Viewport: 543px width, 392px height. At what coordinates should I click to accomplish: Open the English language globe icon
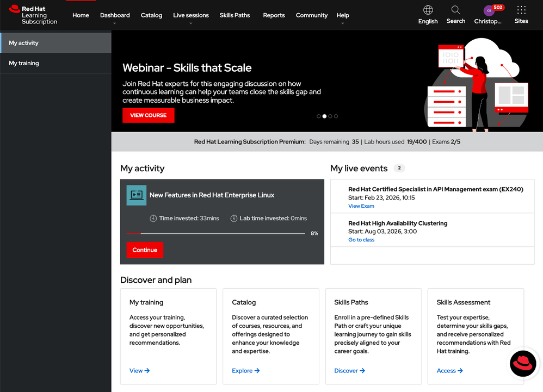point(428,10)
